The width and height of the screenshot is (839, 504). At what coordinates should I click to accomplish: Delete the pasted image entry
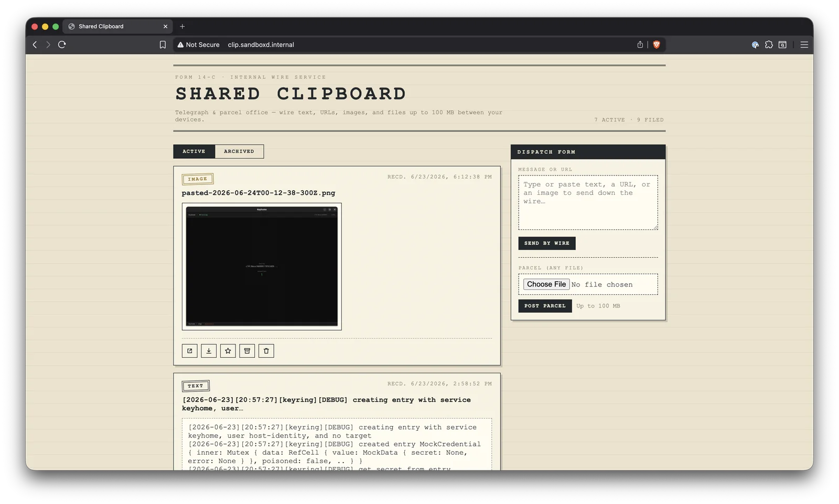click(x=266, y=351)
